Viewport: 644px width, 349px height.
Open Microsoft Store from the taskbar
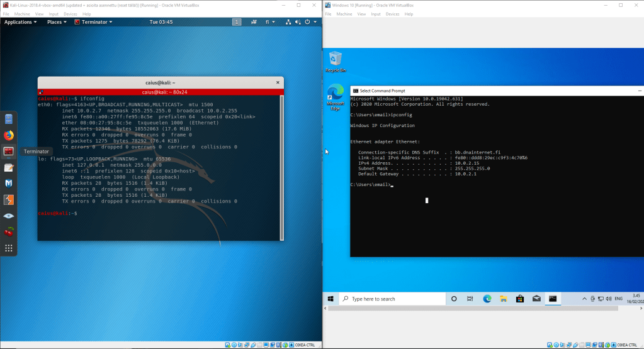[x=519, y=299]
